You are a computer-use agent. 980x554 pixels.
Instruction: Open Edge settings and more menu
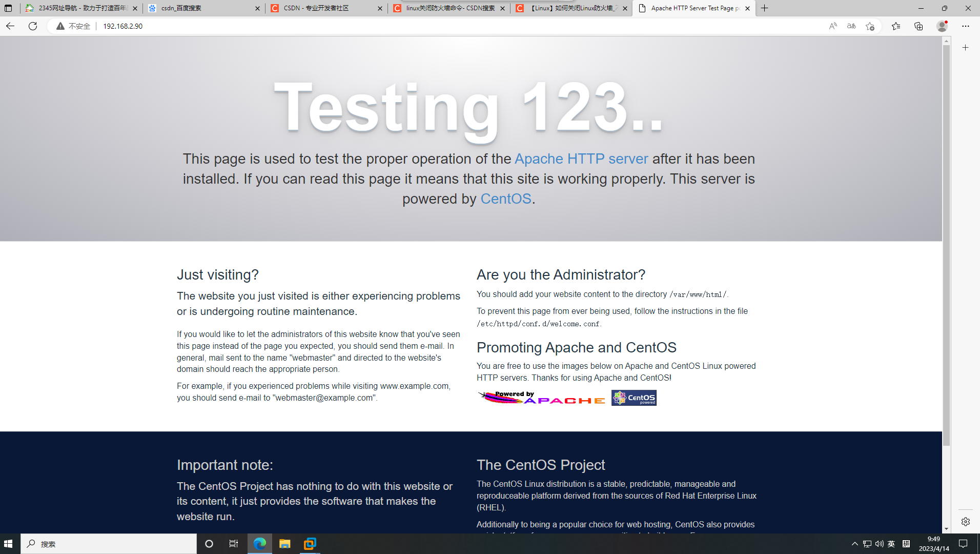[966, 26]
